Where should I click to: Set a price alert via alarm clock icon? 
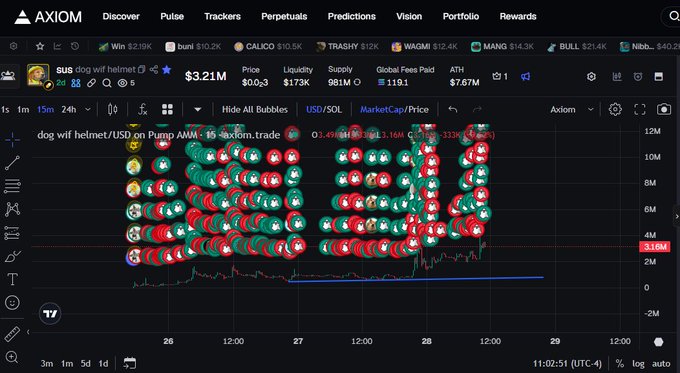pos(638,77)
